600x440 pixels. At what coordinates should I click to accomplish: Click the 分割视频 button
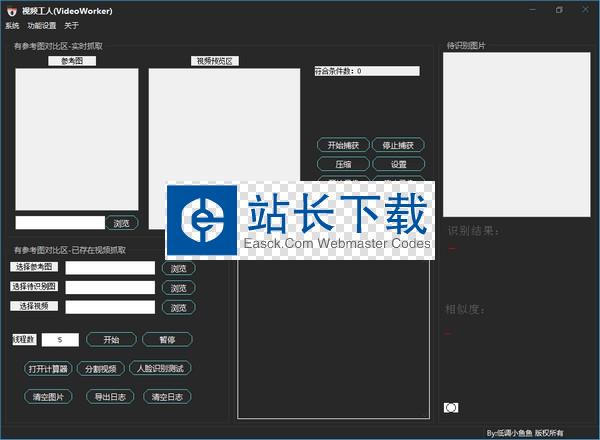click(x=103, y=368)
